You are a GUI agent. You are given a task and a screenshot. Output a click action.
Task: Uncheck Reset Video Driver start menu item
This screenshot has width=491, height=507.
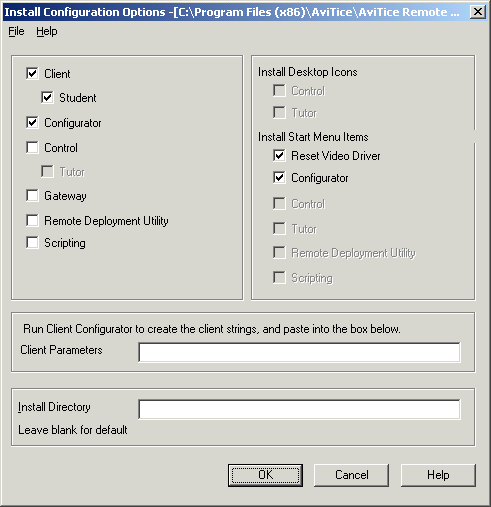279,156
